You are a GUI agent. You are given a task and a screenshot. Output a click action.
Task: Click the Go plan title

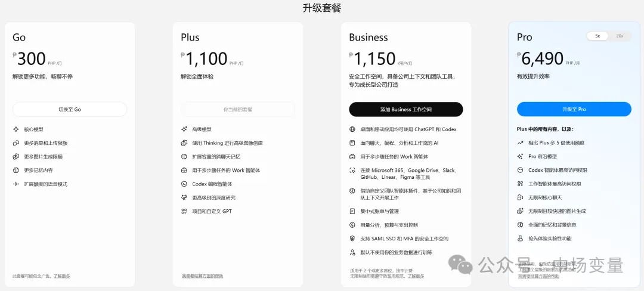coord(19,38)
